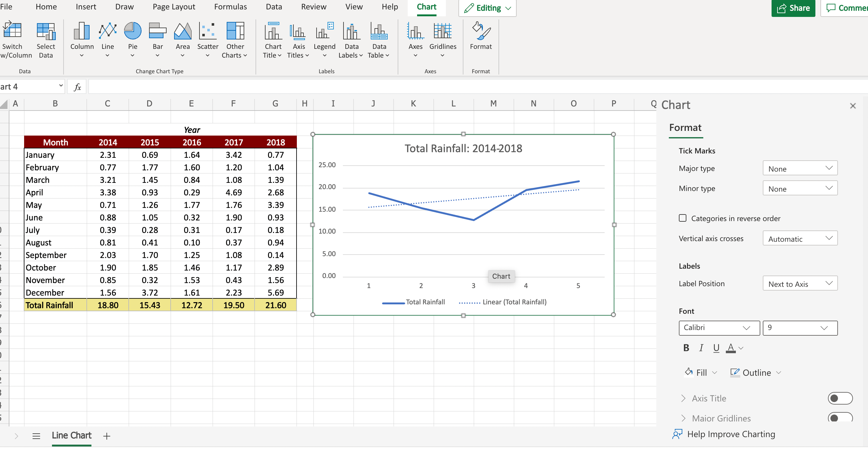Select the Pie chart type icon
Viewport: 868px width, 449px height.
point(132,31)
